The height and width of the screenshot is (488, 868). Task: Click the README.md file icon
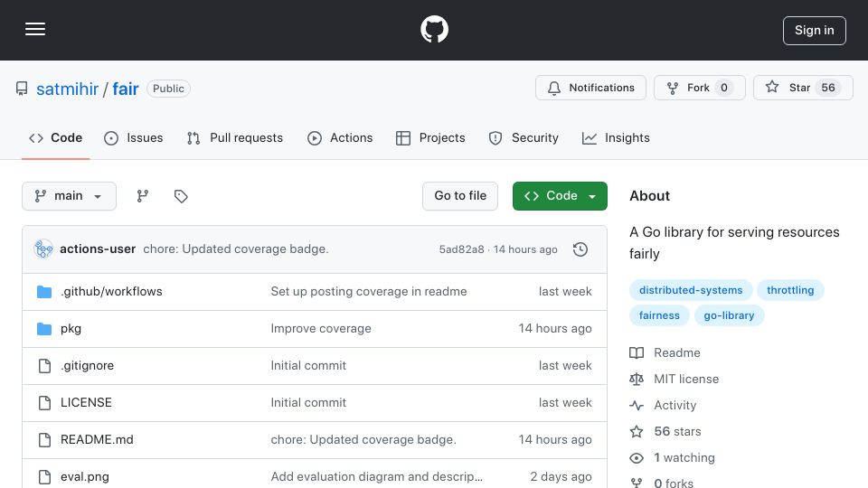pos(44,440)
